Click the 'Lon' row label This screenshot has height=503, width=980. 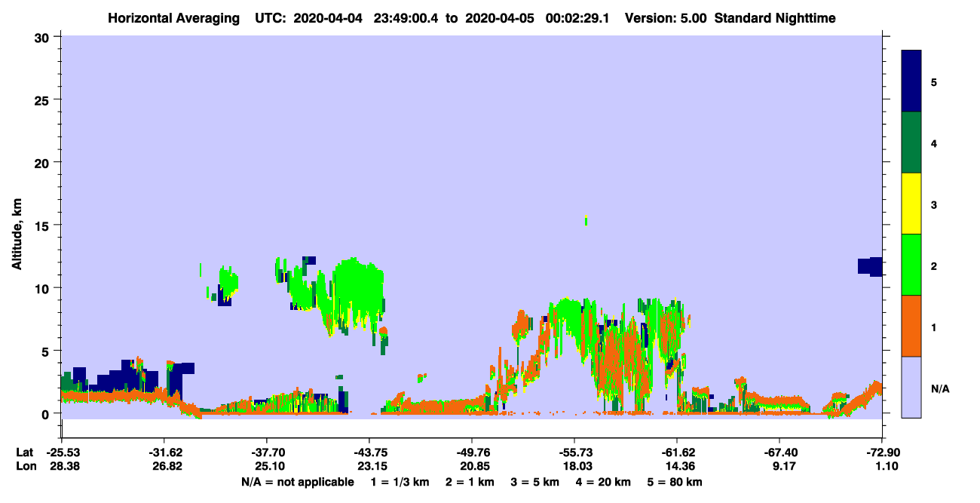[x=26, y=467]
